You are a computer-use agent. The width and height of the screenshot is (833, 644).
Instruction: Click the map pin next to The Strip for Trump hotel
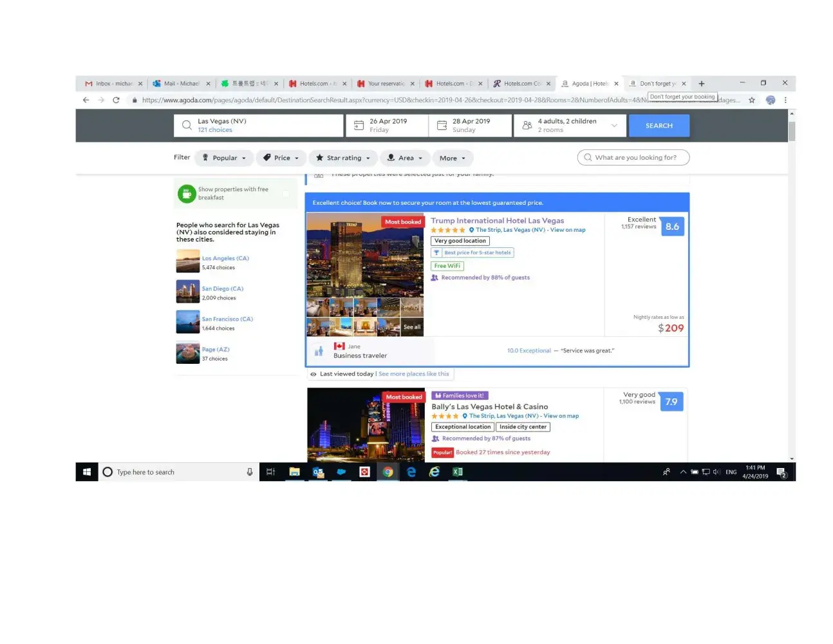pyautogui.click(x=471, y=230)
